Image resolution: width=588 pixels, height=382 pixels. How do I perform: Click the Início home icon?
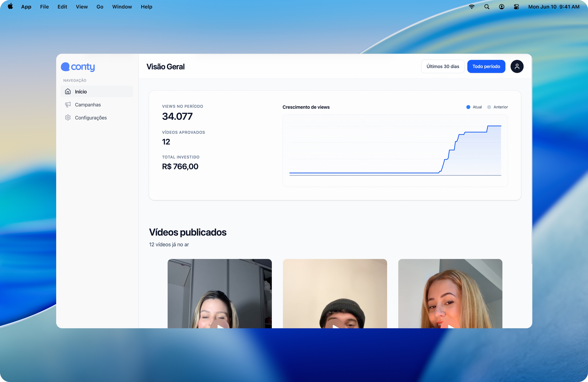coord(68,91)
